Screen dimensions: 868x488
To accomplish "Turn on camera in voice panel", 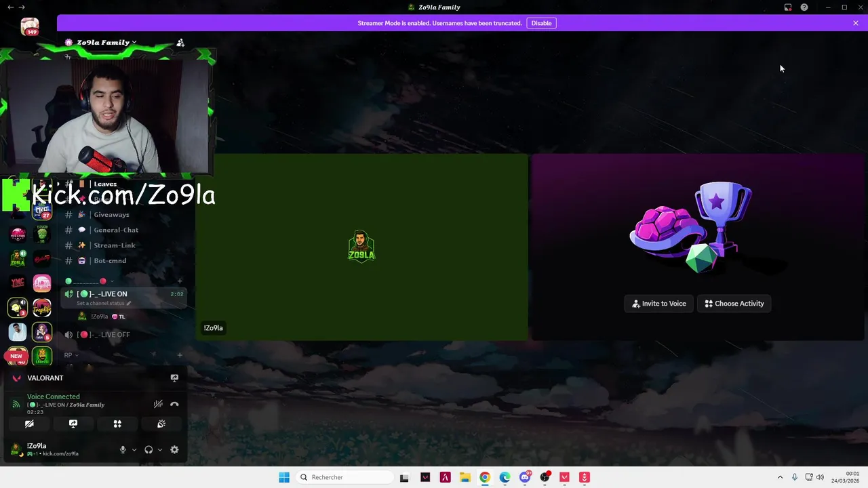I will point(29,424).
